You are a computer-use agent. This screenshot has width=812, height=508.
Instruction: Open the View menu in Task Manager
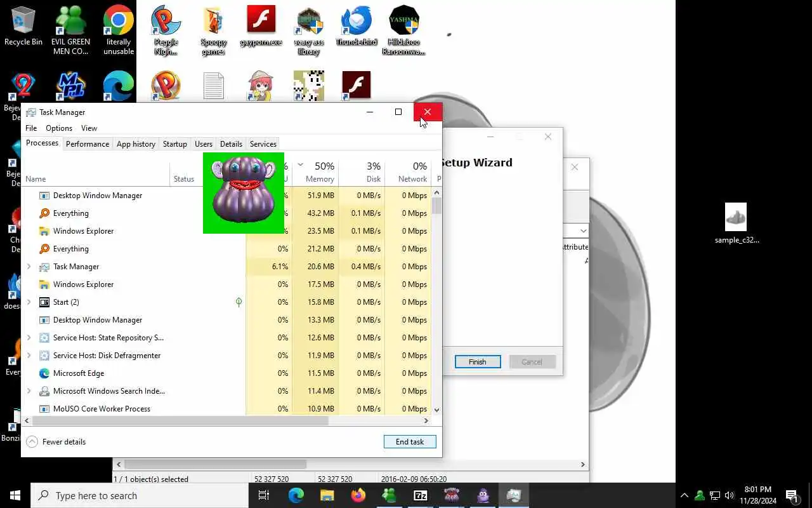[x=89, y=128]
